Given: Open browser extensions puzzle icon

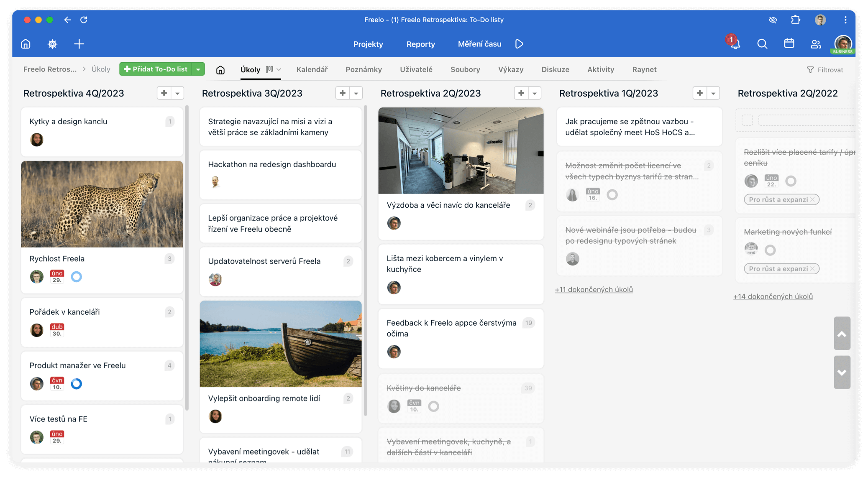Looking at the screenshot, I should [796, 20].
